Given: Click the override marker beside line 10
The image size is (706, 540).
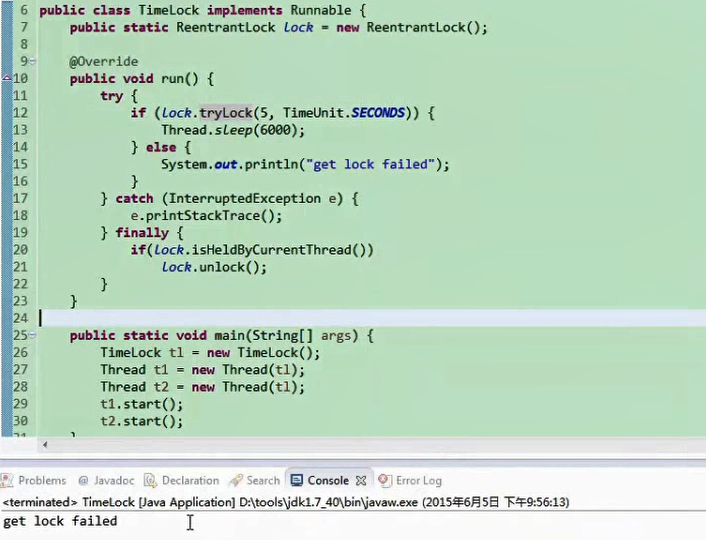Looking at the screenshot, I should coord(7,78).
